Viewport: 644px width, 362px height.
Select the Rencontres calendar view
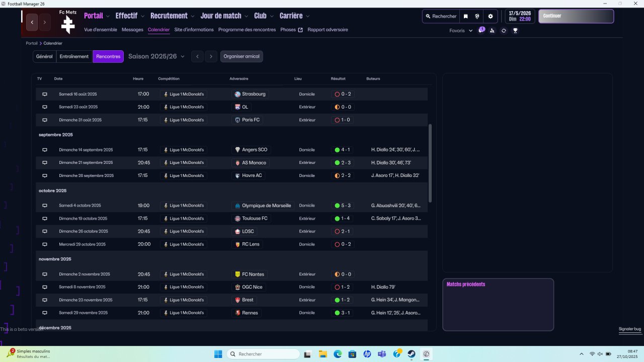[108, 56]
